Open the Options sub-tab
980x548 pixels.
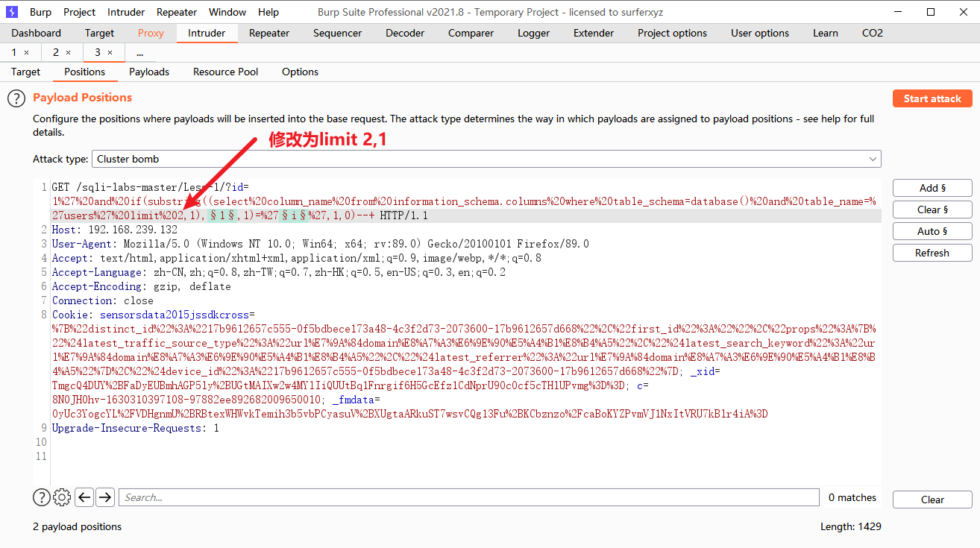click(300, 72)
